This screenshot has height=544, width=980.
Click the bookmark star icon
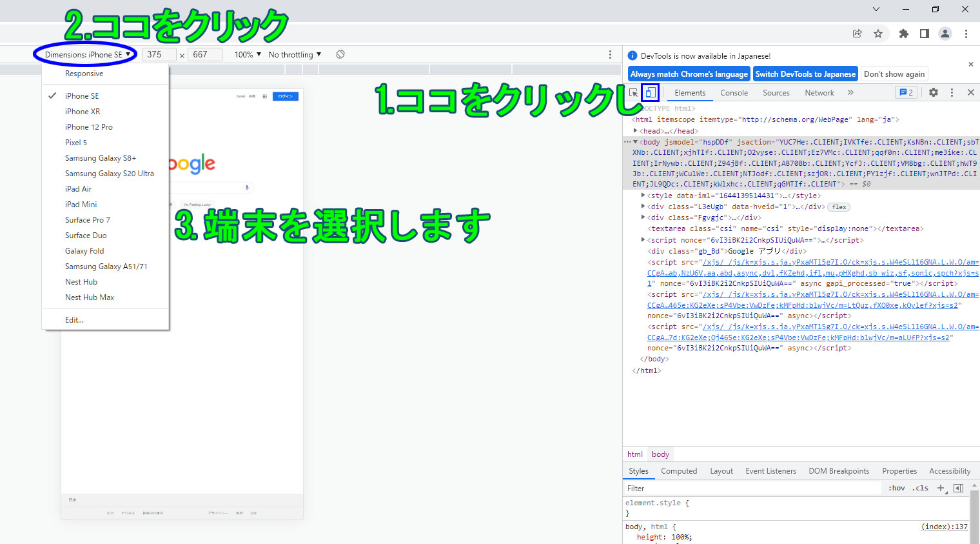click(x=877, y=34)
